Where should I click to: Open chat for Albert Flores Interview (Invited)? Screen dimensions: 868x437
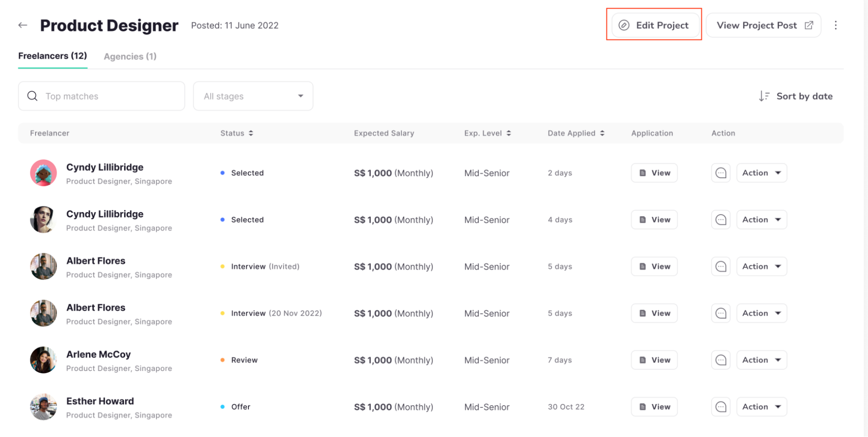pyautogui.click(x=720, y=266)
